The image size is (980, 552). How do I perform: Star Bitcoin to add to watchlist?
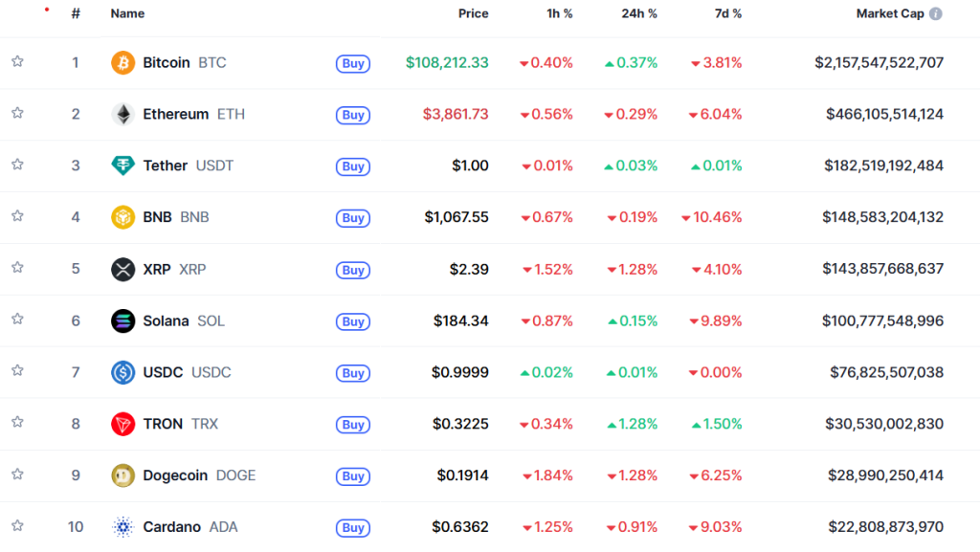tap(17, 62)
